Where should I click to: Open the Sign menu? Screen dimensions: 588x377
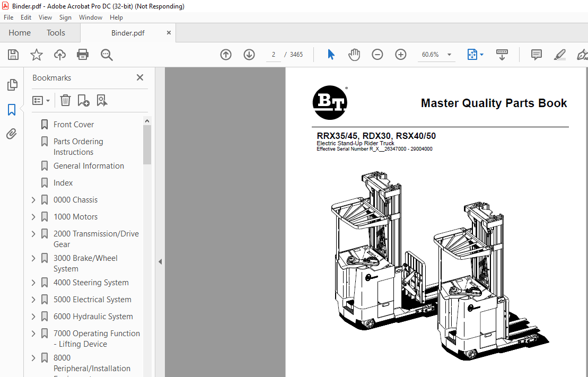point(65,17)
